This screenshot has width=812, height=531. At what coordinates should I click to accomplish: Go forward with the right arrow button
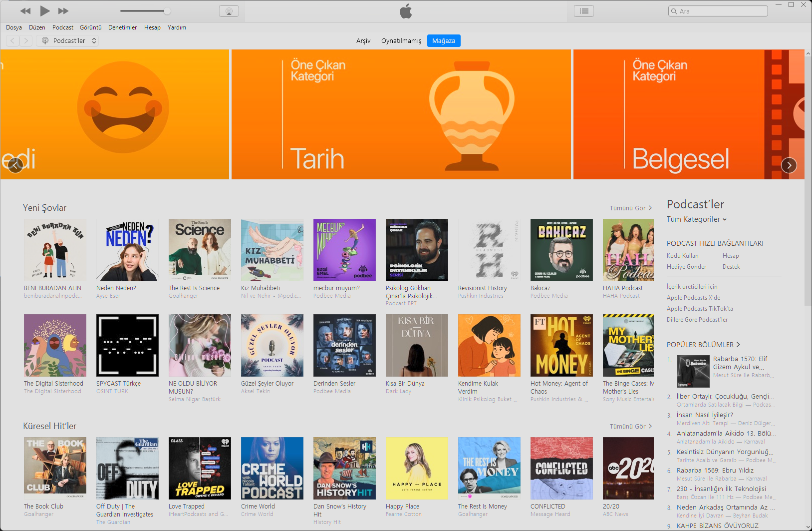pyautogui.click(x=26, y=41)
